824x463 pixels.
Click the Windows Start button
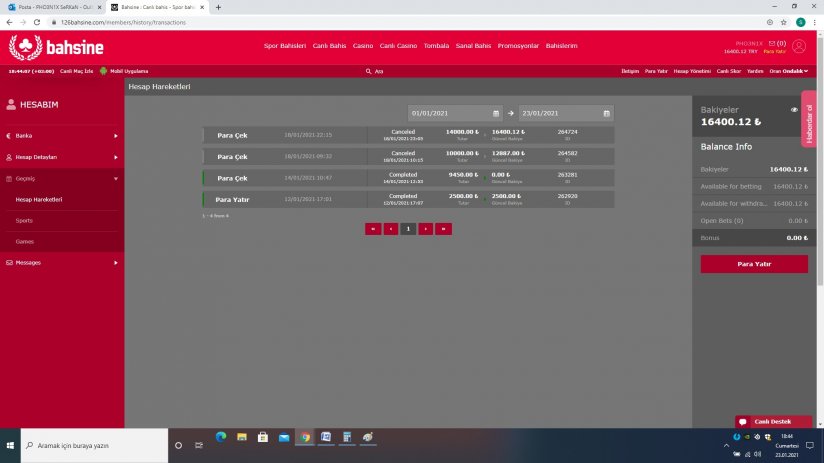[10, 445]
